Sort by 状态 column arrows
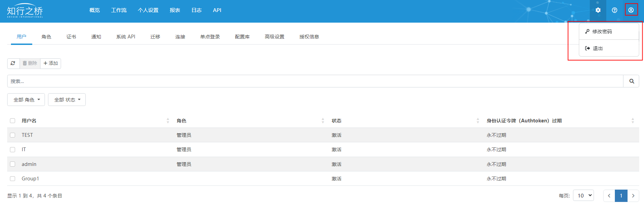Screen dimensions: 644x204 click(x=478, y=121)
